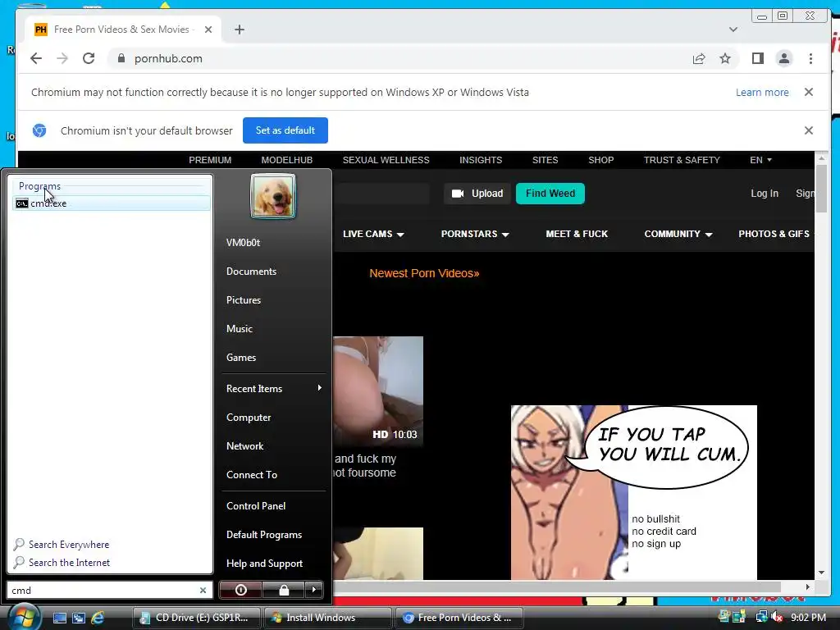
Task: Select Connect To in the Start menu
Action: click(252, 475)
